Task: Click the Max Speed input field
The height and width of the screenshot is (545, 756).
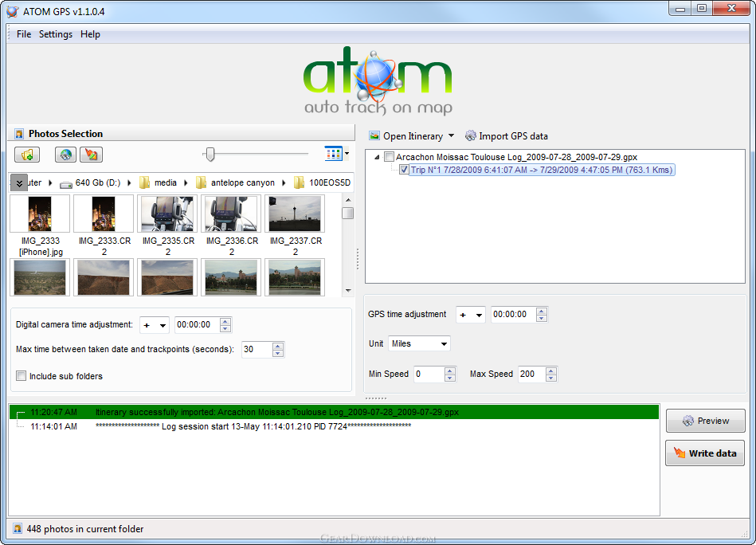Action: 532,374
